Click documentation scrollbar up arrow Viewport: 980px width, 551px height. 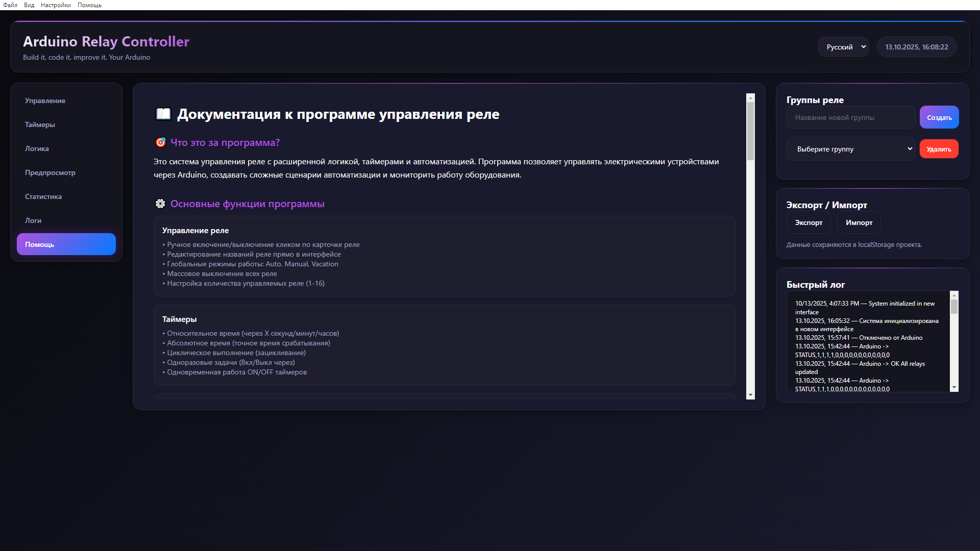[750, 97]
